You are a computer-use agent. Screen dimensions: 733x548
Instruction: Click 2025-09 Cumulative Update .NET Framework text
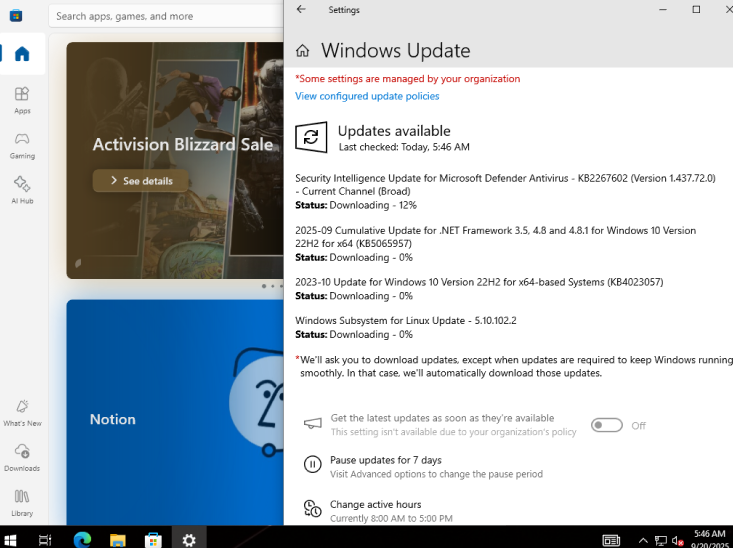click(496, 237)
